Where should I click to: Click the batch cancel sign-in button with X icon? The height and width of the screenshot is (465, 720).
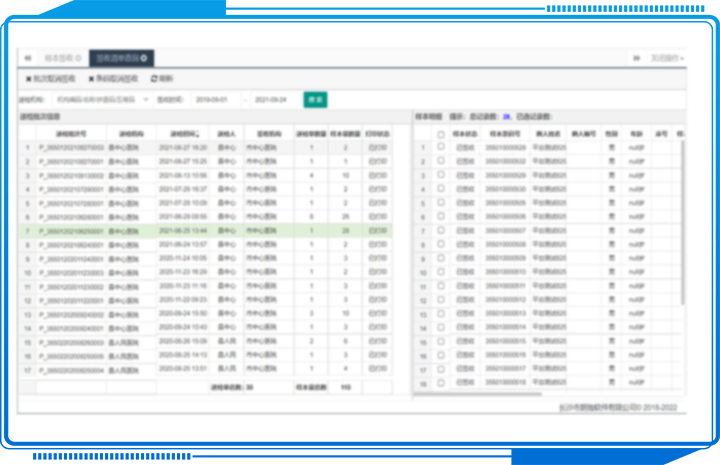coord(50,78)
